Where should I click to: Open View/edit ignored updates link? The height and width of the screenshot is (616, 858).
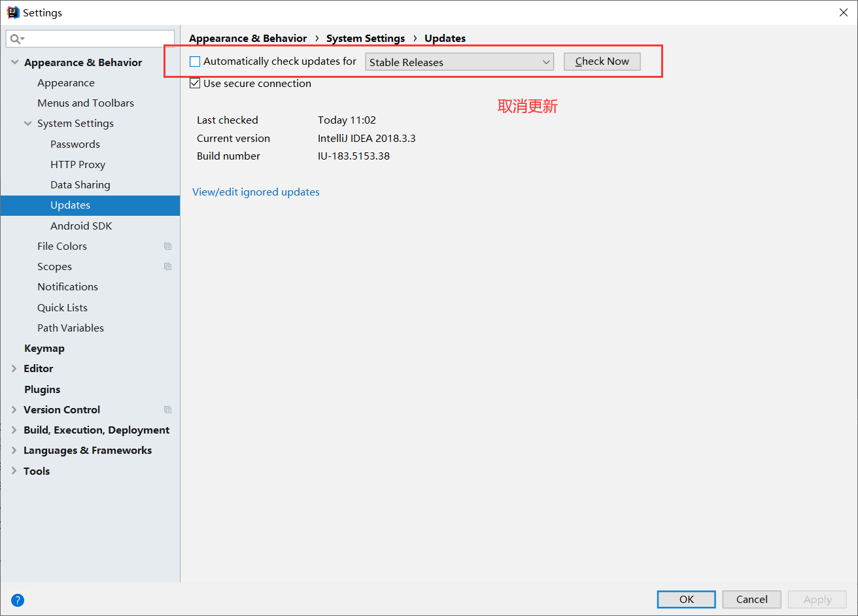point(256,192)
